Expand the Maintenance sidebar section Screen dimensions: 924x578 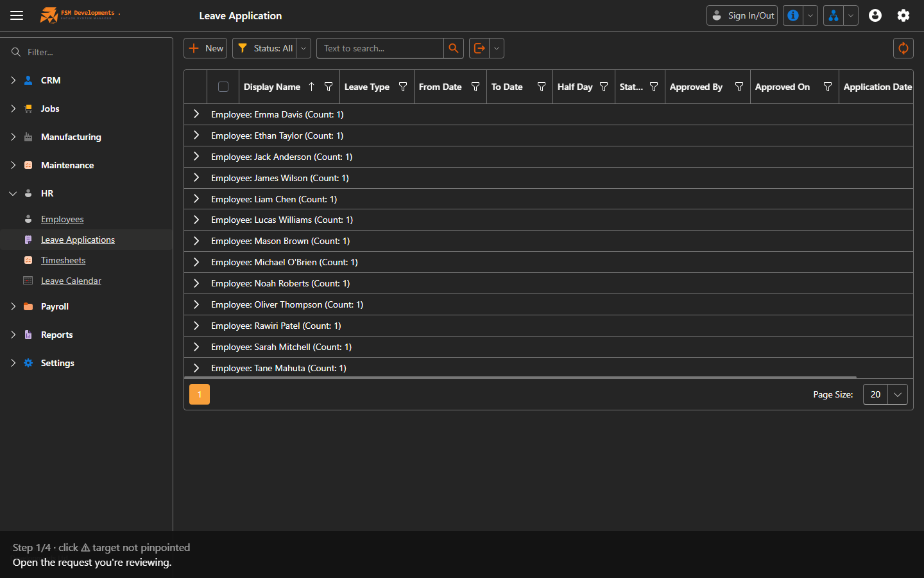click(x=13, y=165)
